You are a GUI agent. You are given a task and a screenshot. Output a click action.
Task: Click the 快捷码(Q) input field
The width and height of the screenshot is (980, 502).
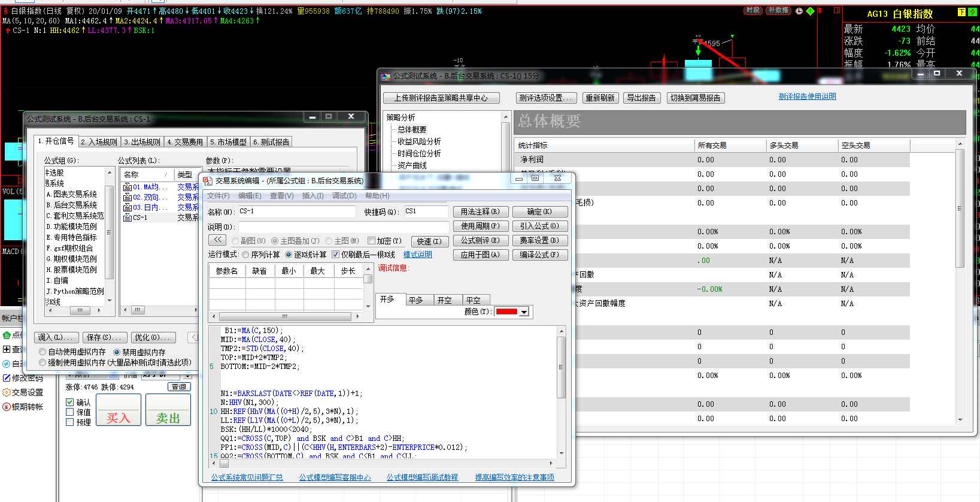[x=426, y=211]
